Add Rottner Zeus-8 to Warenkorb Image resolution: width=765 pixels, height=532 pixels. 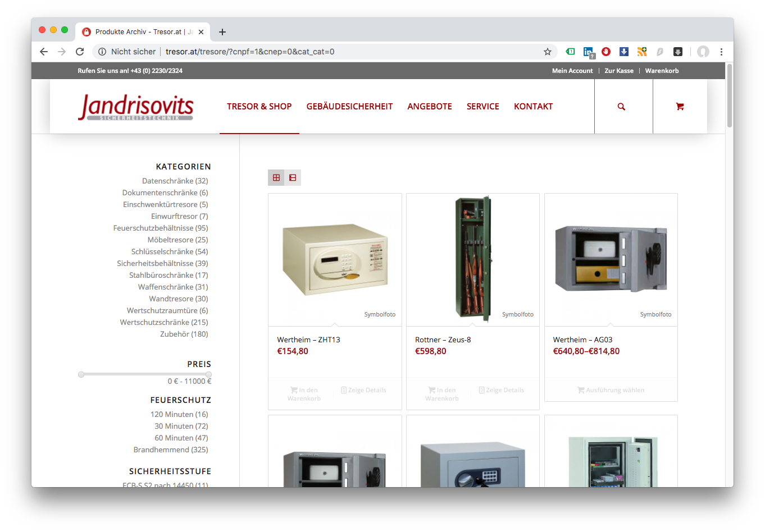click(x=442, y=394)
